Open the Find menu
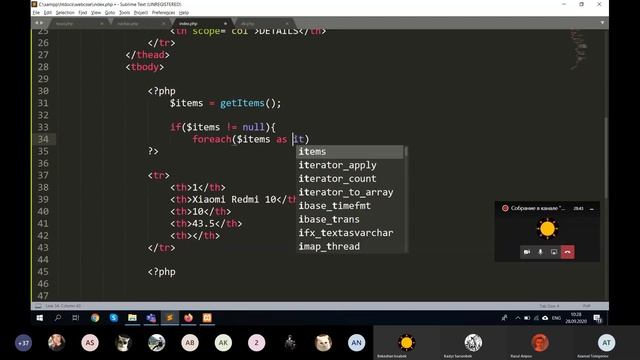The width and height of the screenshot is (640, 360). point(82,13)
